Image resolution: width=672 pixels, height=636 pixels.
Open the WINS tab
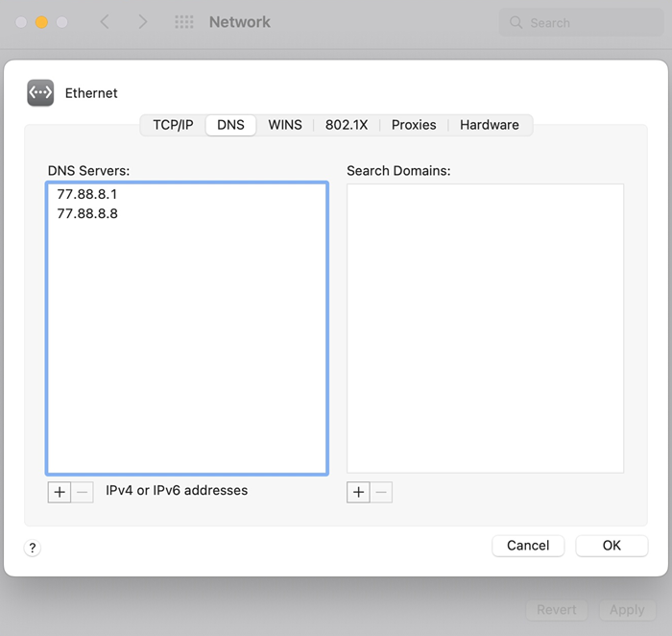click(285, 125)
